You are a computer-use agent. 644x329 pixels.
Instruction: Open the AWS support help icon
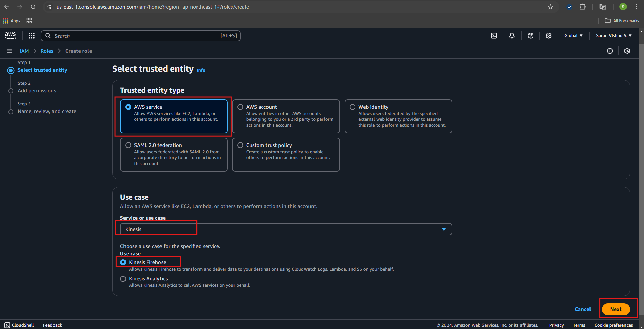[x=530, y=36]
